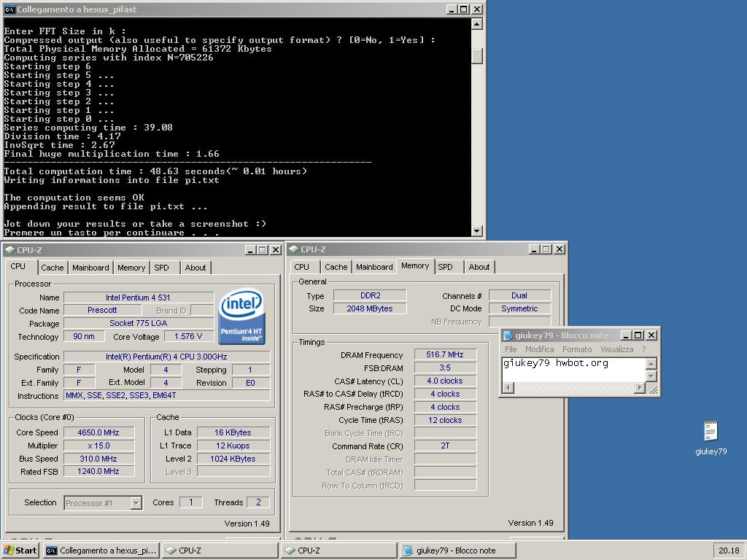
Task: Click Command Rate value 2T
Action: 445,446
